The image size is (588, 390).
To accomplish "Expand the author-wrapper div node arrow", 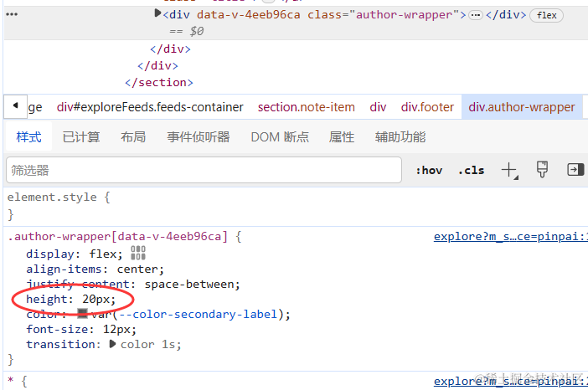I will [157, 14].
